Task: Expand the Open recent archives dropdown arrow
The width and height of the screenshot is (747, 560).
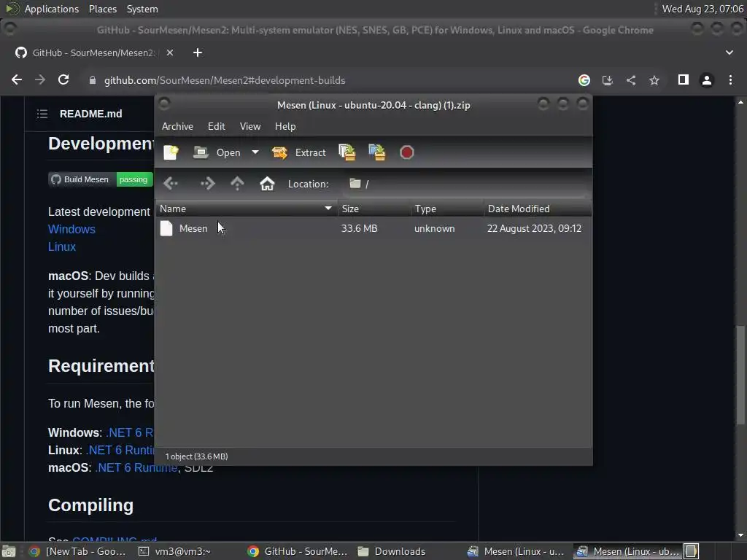Action: tap(255, 152)
